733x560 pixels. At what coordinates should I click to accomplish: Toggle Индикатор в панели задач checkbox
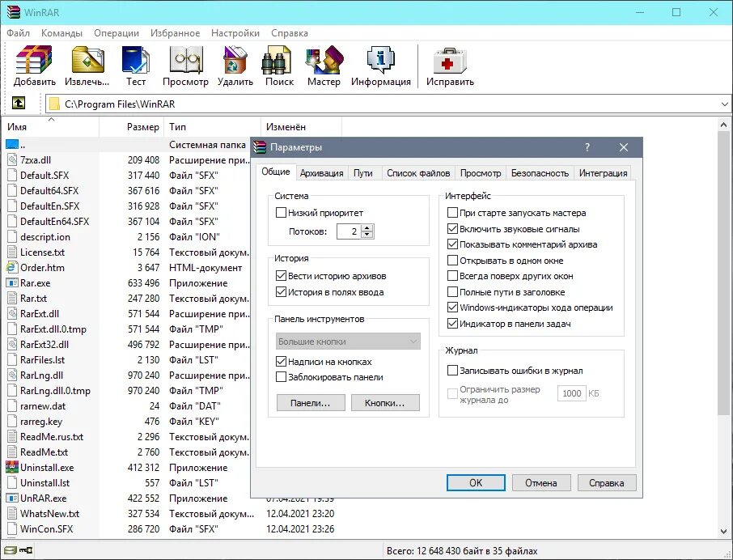point(452,324)
